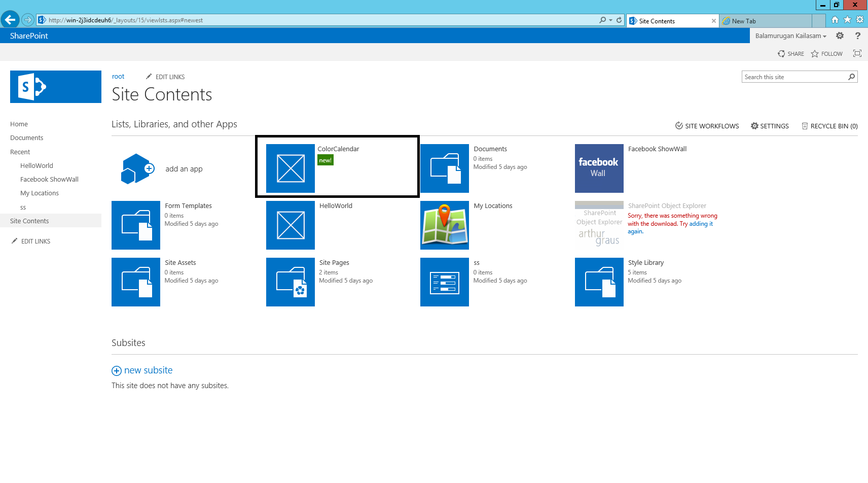This screenshot has height=483, width=868.
Task: Open the Site Pages library icon
Action: (291, 282)
